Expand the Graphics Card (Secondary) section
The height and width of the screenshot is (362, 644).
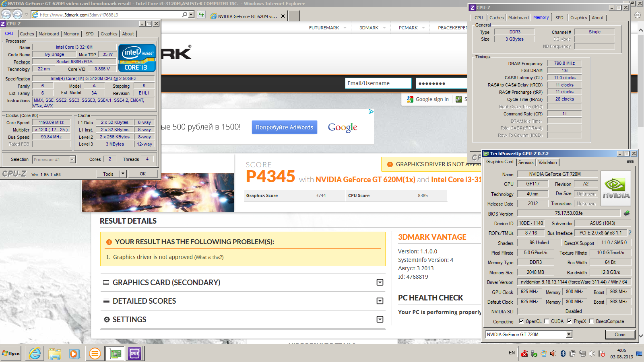click(380, 282)
